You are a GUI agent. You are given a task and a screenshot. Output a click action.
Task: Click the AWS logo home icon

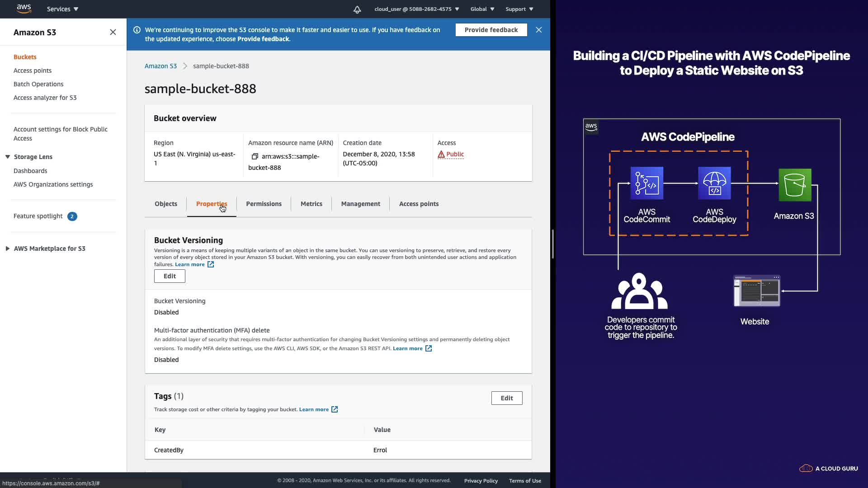click(x=24, y=9)
